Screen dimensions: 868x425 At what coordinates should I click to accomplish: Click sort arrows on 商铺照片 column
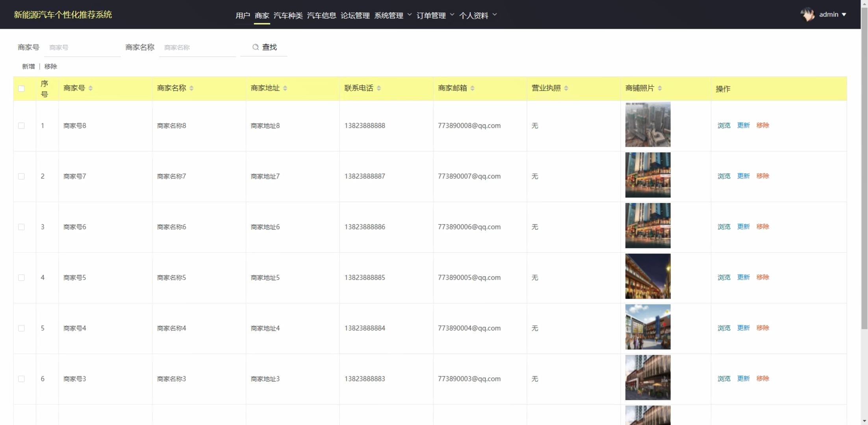(660, 88)
